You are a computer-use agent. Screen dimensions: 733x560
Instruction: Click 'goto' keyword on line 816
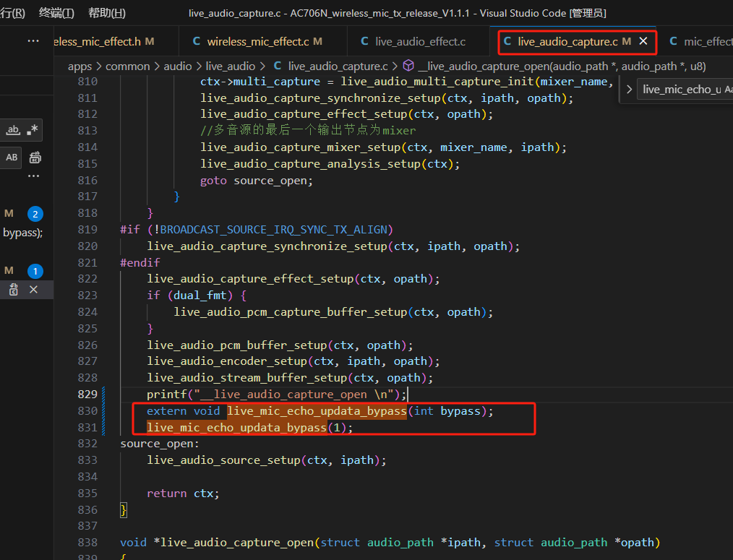[x=213, y=181]
